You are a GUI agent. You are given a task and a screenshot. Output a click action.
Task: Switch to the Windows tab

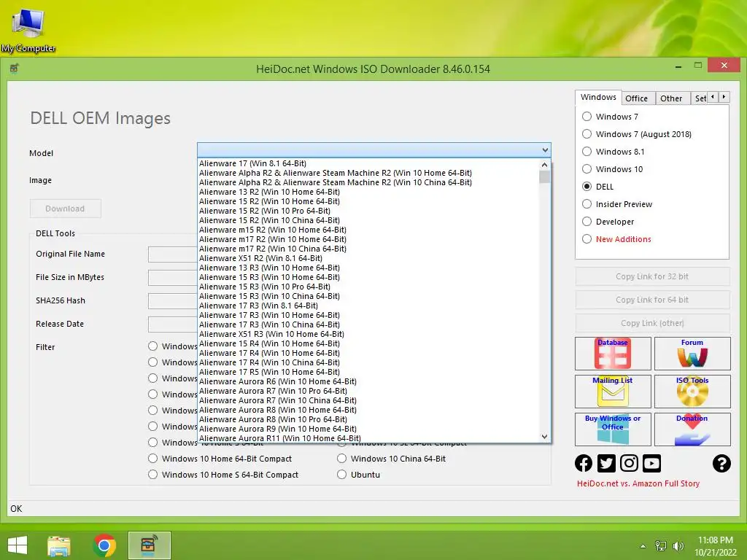598,97
